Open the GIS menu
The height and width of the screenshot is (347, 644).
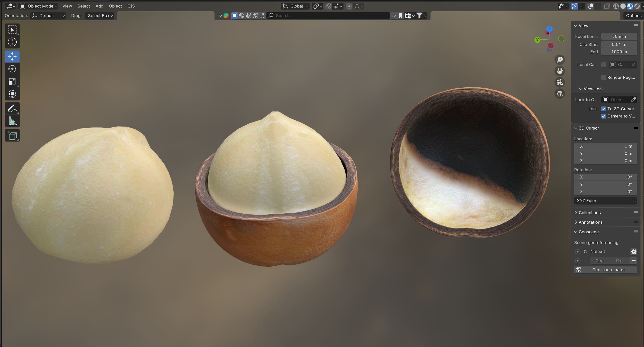coord(131,6)
